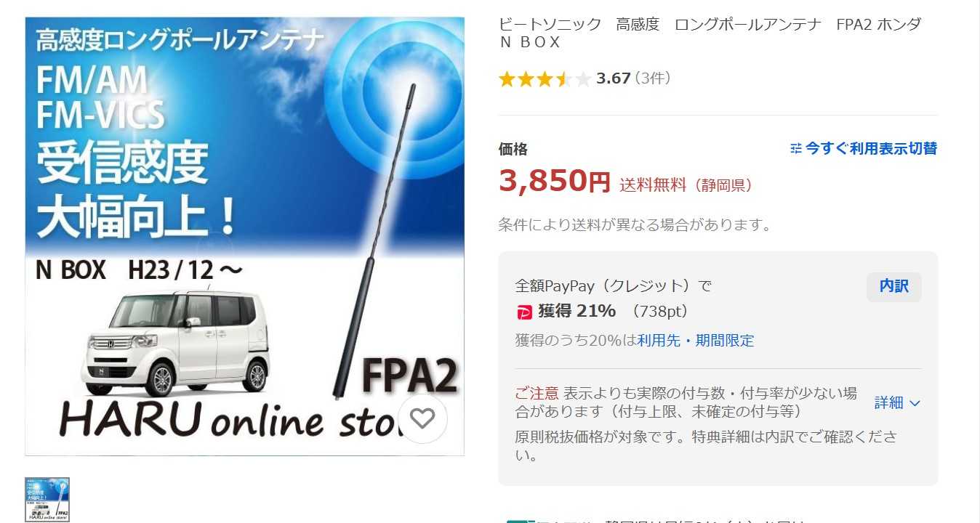Click the yellow star rating icons
Viewport: 980px width, 523px height.
click(x=545, y=79)
